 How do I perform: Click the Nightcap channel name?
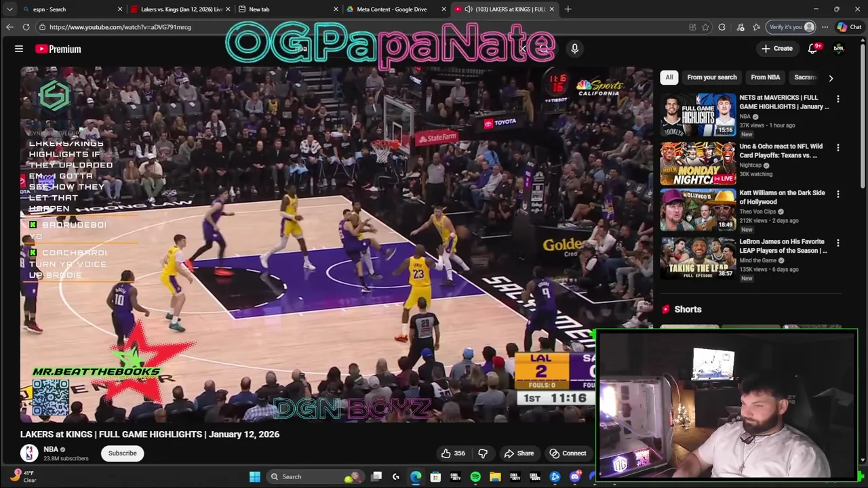751,165
